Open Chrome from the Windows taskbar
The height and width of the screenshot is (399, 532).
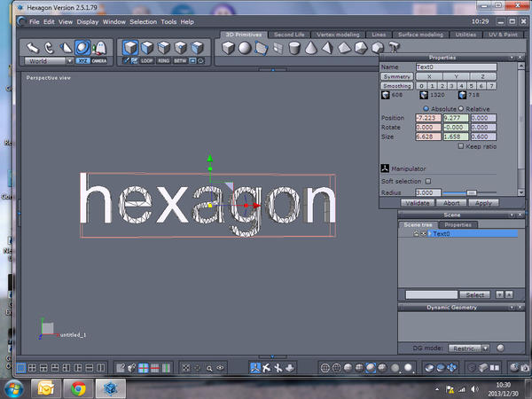(78, 389)
